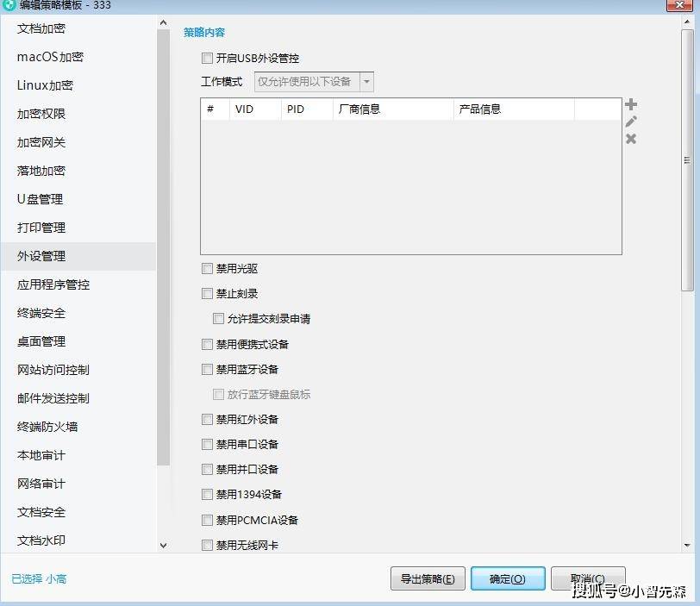Click the 取消(C) button

588,578
